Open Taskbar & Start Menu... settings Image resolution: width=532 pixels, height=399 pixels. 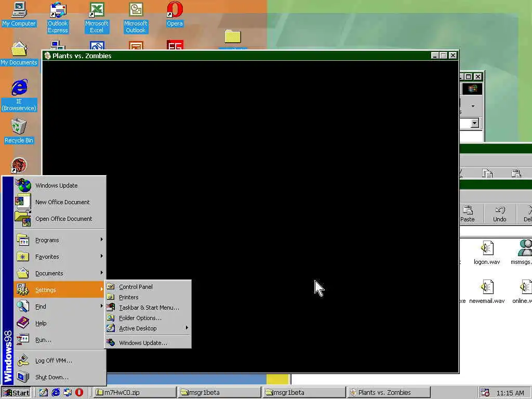pyautogui.click(x=148, y=308)
